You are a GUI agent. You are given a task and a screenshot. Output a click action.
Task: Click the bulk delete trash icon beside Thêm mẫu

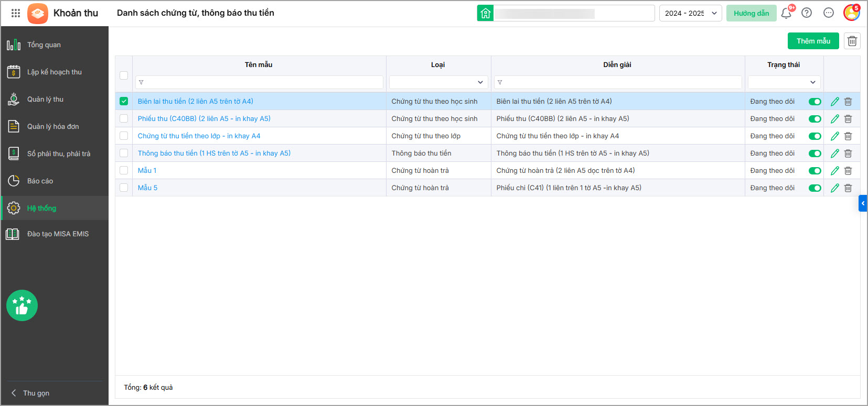point(852,41)
